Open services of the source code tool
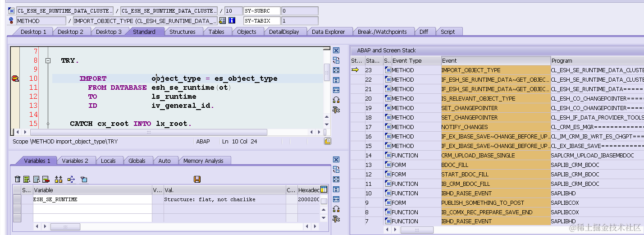 tap(336, 100)
